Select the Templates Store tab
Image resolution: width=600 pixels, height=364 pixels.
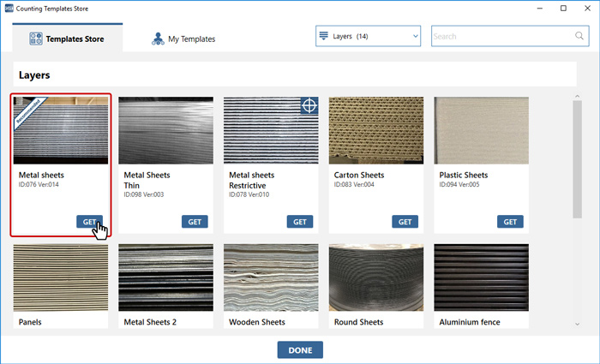click(x=67, y=39)
